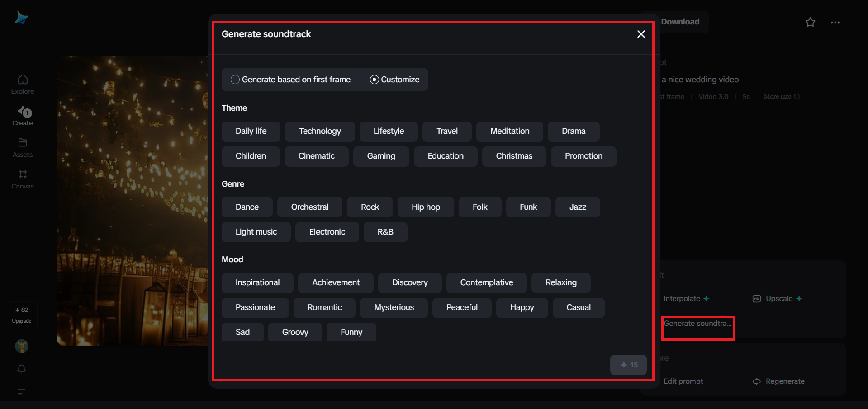Open the Create section in sidebar

tap(23, 116)
